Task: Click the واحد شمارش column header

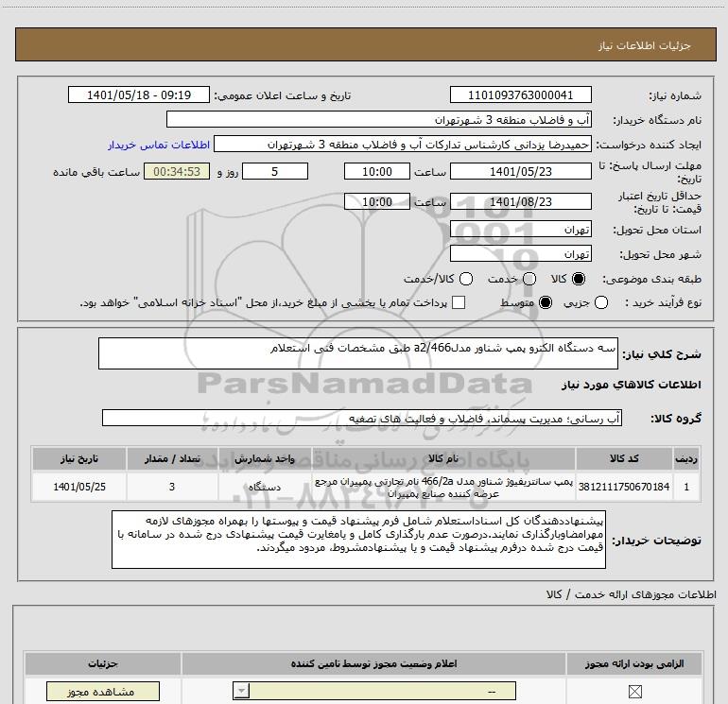Action: tap(264, 458)
